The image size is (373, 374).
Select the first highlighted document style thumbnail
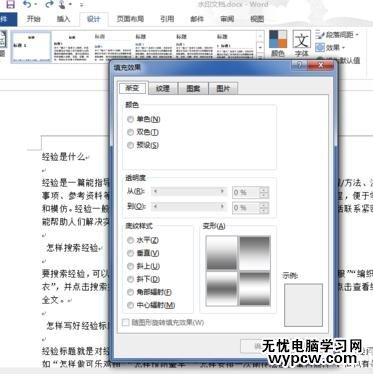point(31,47)
